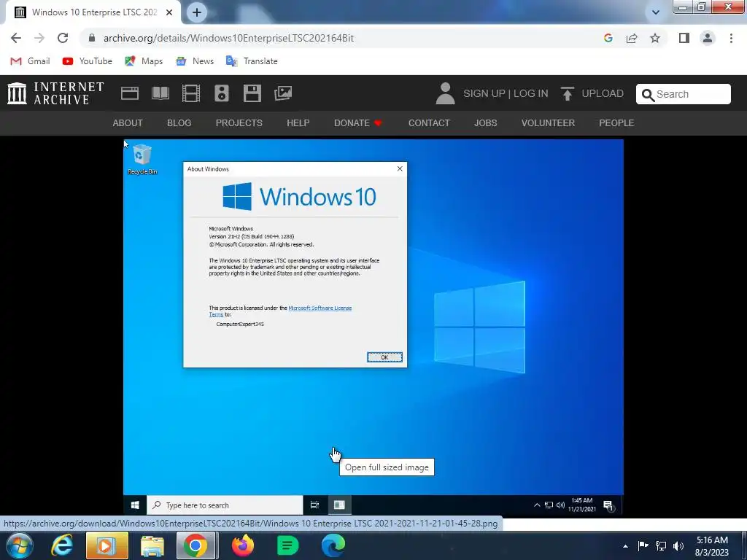Close the Windows 10 Enterprise LTSC tab
This screenshot has height=560, width=747.
[x=169, y=12]
